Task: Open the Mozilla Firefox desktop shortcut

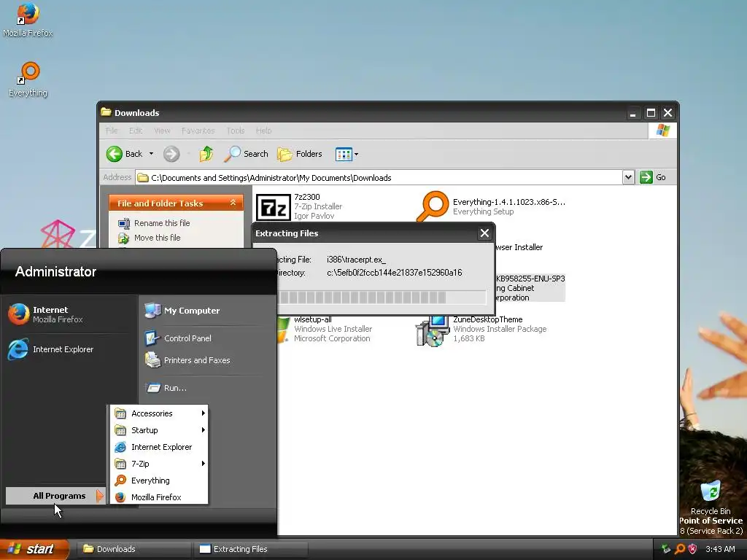Action: coord(28,20)
